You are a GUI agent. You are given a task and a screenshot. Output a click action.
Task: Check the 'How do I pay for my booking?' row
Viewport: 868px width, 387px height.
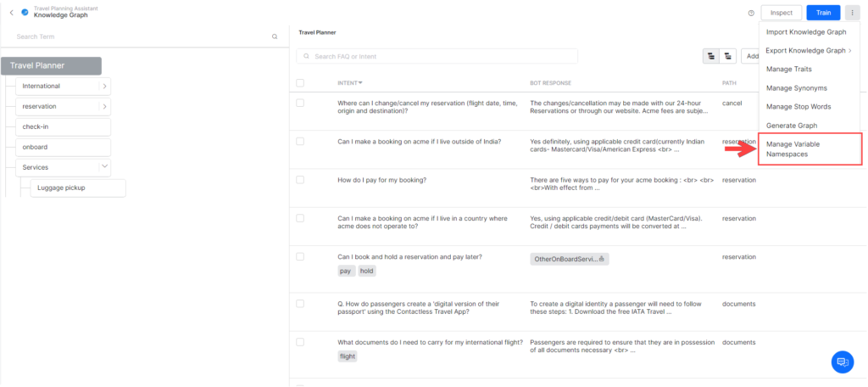click(300, 180)
